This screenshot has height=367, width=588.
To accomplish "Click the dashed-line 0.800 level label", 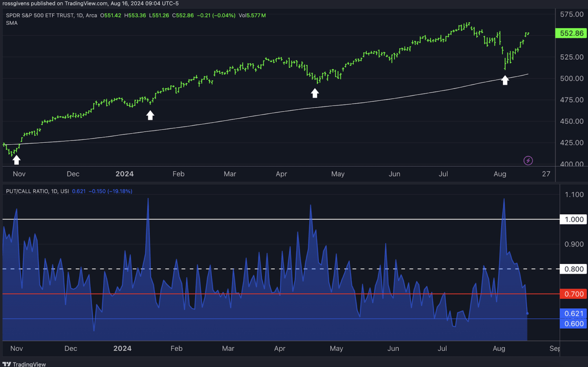I will pos(573,269).
